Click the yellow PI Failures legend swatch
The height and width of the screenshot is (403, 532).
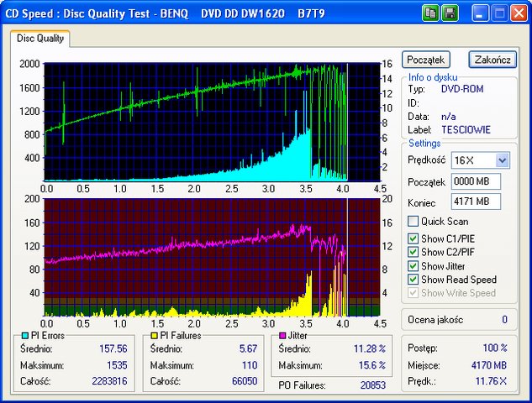click(154, 336)
